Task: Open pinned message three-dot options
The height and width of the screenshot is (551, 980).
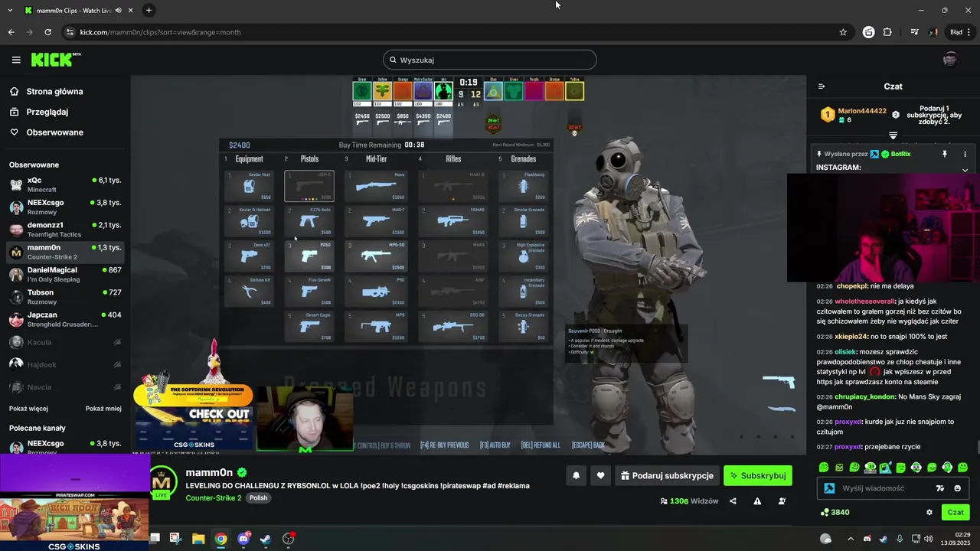Action: [x=965, y=154]
